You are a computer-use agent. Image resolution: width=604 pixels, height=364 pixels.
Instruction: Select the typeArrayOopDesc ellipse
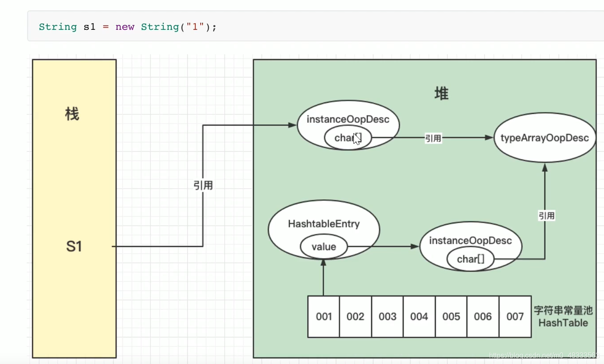(x=545, y=138)
